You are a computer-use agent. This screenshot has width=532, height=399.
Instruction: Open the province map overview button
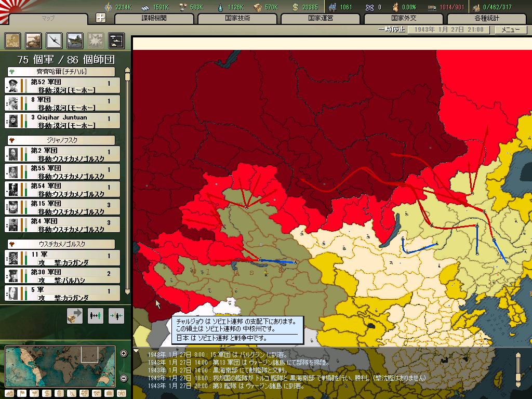pyautogui.click(x=12, y=41)
